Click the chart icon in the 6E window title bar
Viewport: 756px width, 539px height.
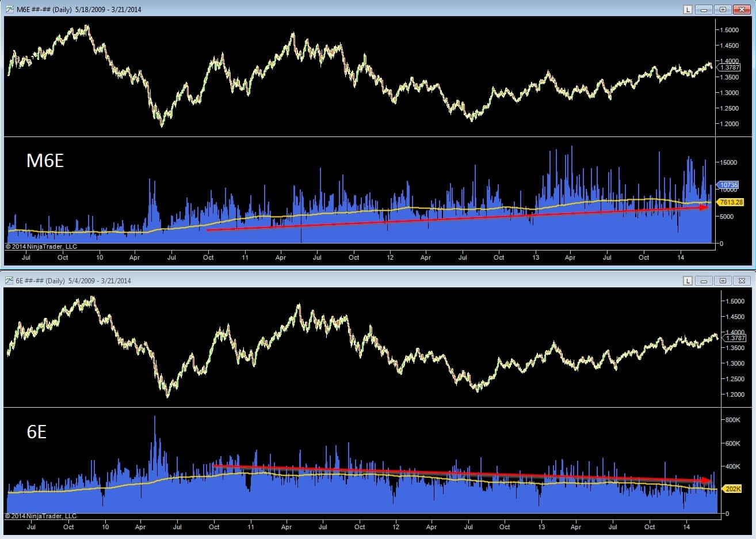[x=10, y=280]
